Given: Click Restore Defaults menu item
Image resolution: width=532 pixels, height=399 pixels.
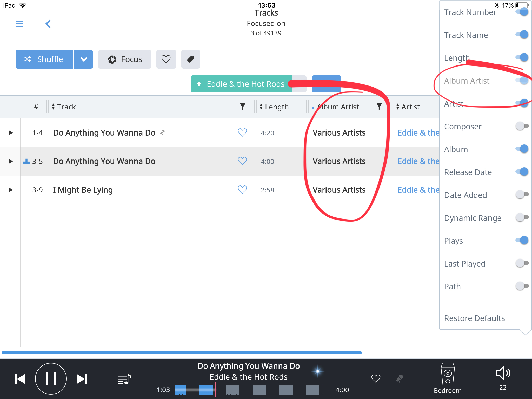Looking at the screenshot, I should tap(474, 318).
